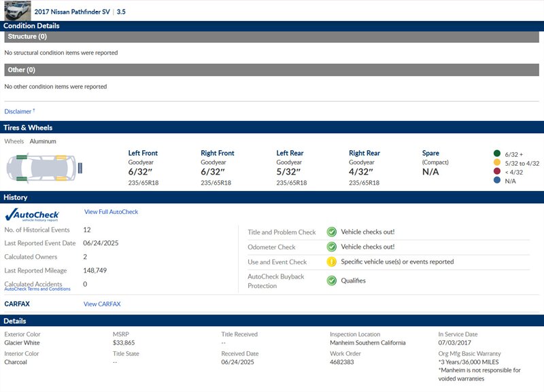Click the yellow warning icon for Use and Event Check
Viewport: 544px width, 392px height.
point(332,262)
